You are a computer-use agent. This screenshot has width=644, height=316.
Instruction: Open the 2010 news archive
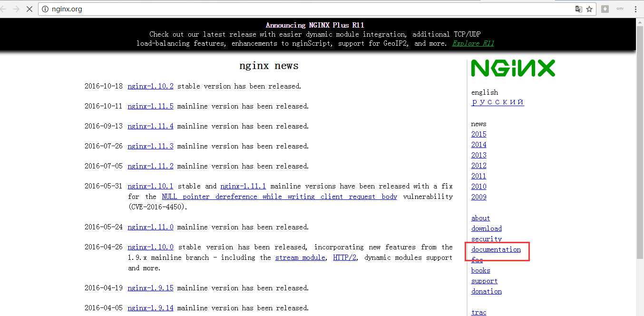coord(479,187)
